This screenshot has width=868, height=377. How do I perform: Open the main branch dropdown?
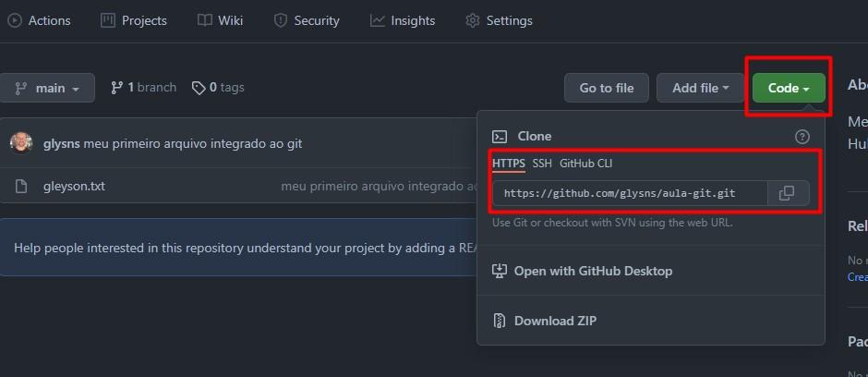coord(47,88)
